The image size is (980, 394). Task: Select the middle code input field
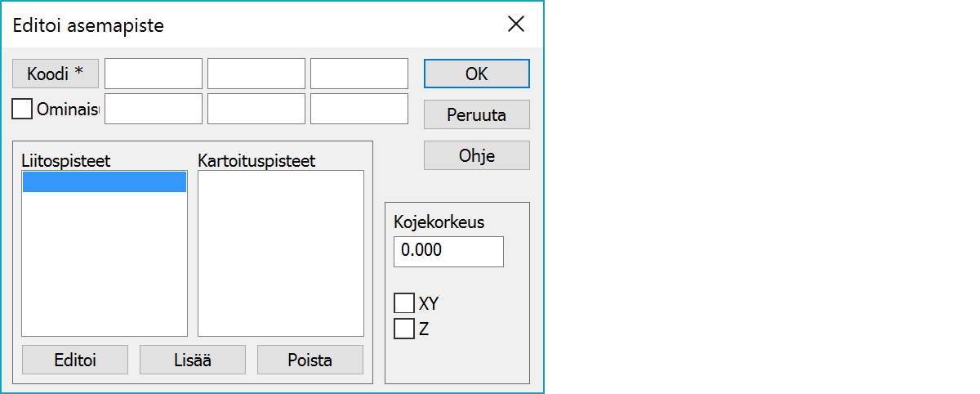256,74
